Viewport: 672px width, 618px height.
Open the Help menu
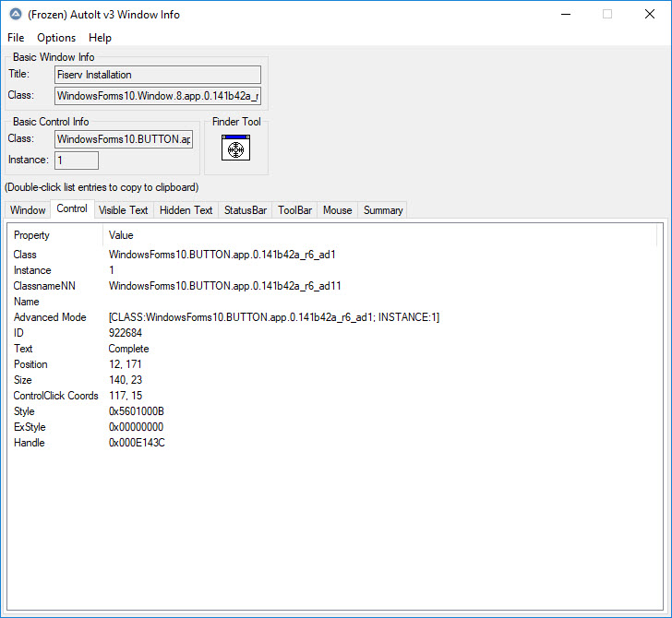[x=100, y=38]
